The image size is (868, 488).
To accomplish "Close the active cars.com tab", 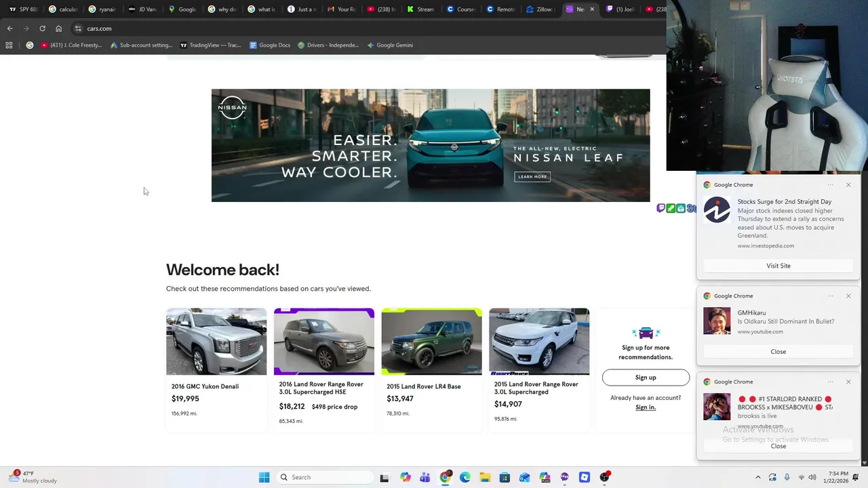I will click(592, 9).
